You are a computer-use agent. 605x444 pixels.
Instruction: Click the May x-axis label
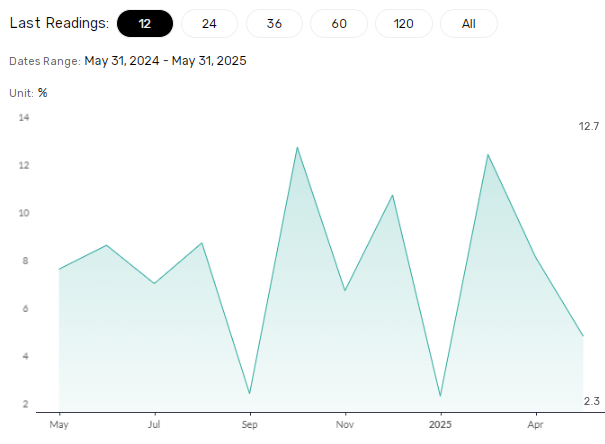pos(59,425)
